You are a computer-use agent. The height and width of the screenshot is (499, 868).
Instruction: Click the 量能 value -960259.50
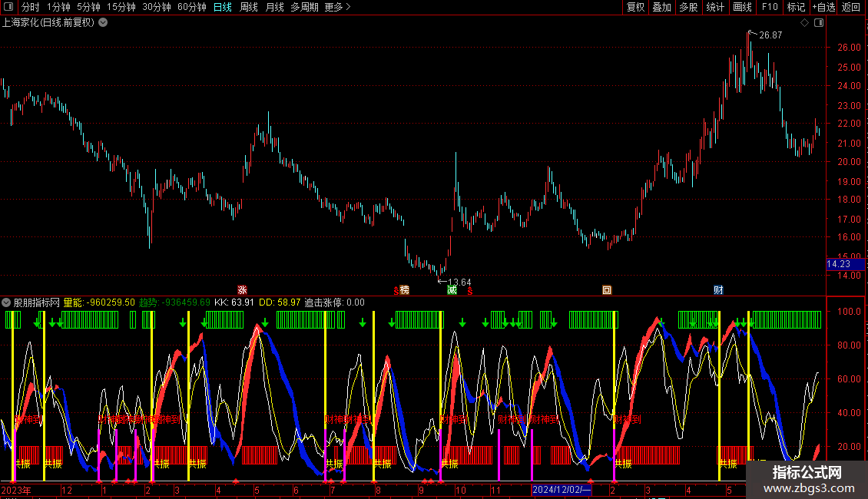point(99,302)
